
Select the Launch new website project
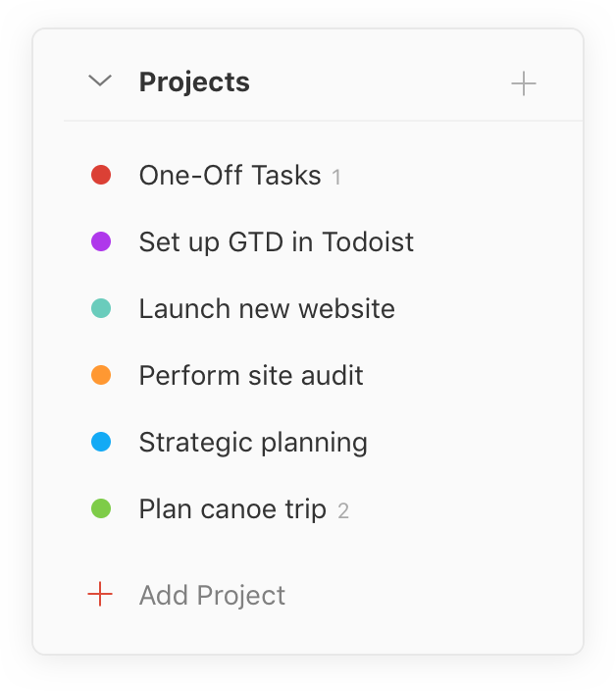267,309
